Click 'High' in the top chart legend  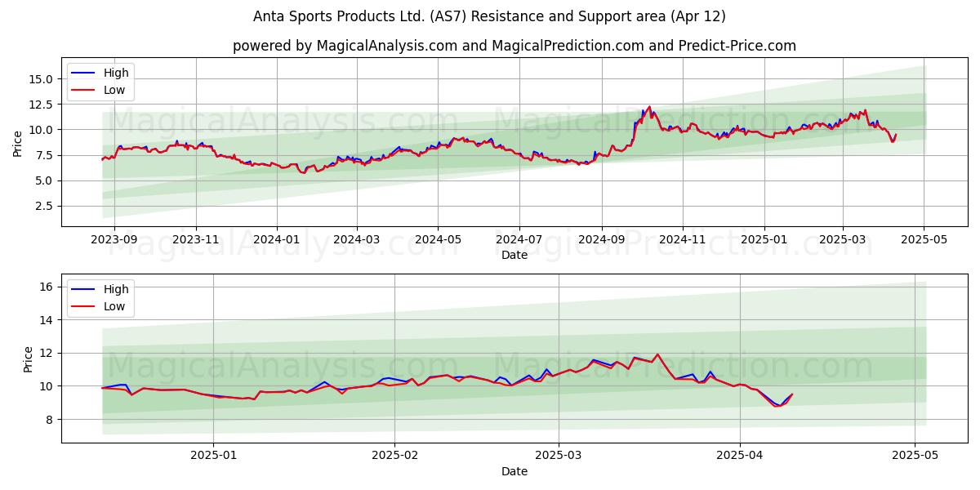point(116,73)
